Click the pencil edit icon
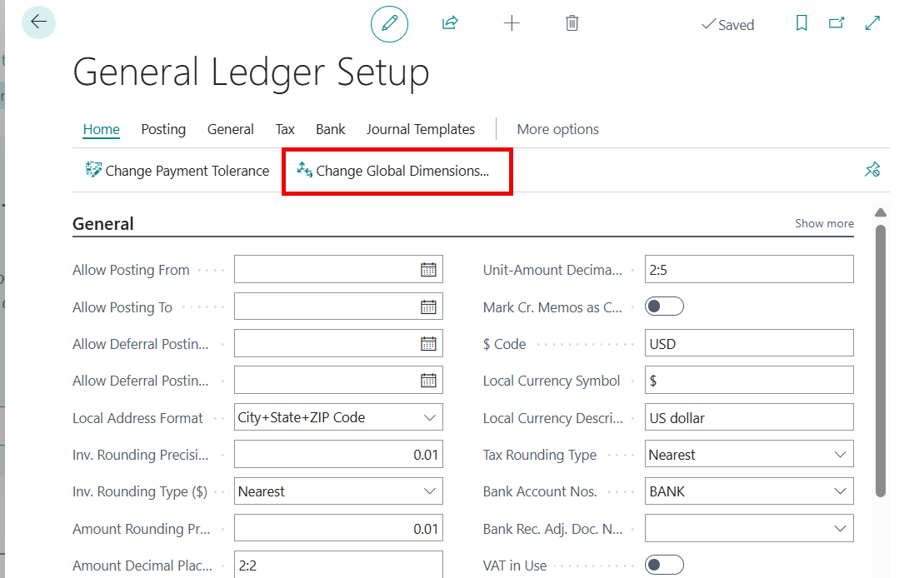 coord(389,23)
